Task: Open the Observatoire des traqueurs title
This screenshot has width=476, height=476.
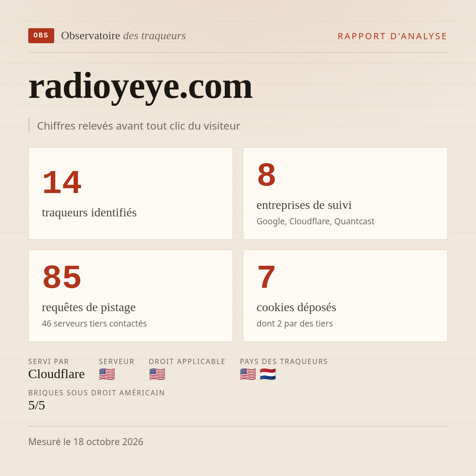Action: [x=123, y=36]
